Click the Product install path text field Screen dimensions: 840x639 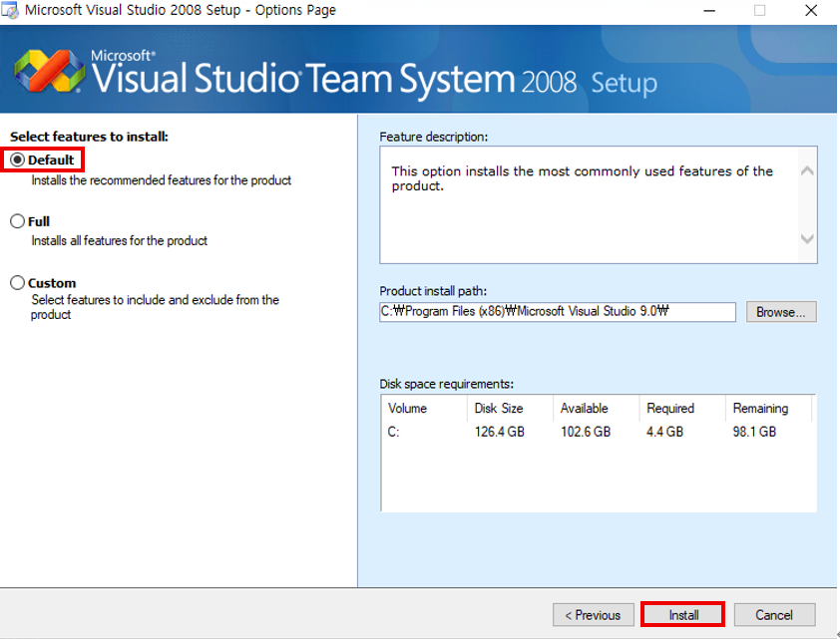557,311
